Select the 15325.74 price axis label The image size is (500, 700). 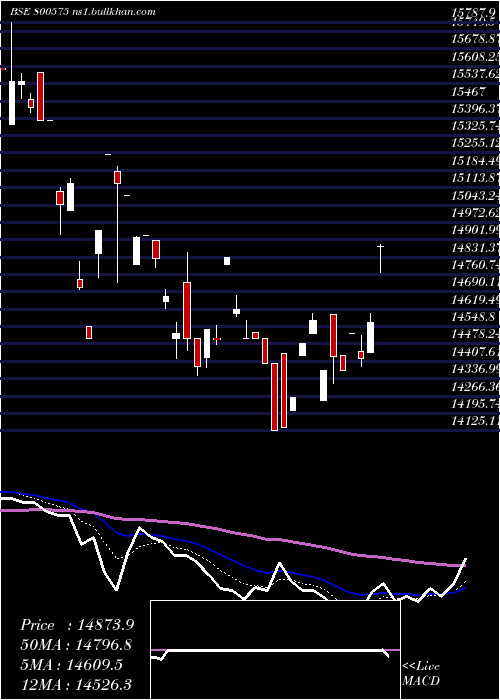click(475, 126)
